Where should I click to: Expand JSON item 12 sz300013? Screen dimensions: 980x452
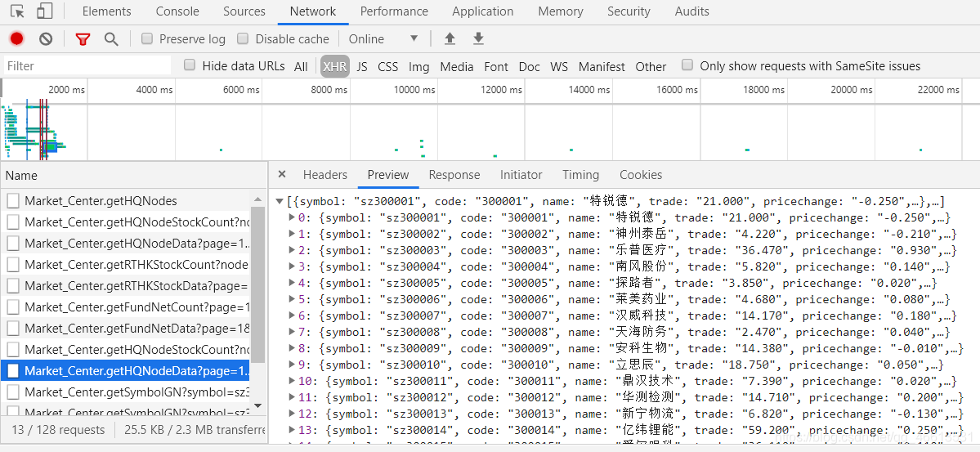[x=292, y=414]
